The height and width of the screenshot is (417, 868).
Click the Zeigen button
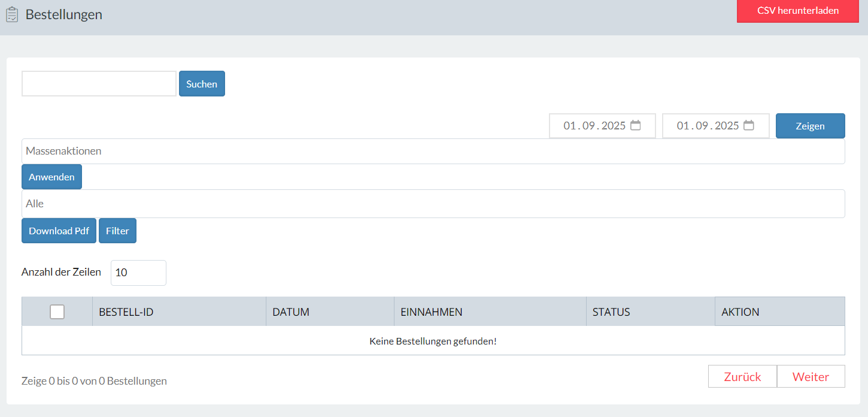tap(810, 126)
